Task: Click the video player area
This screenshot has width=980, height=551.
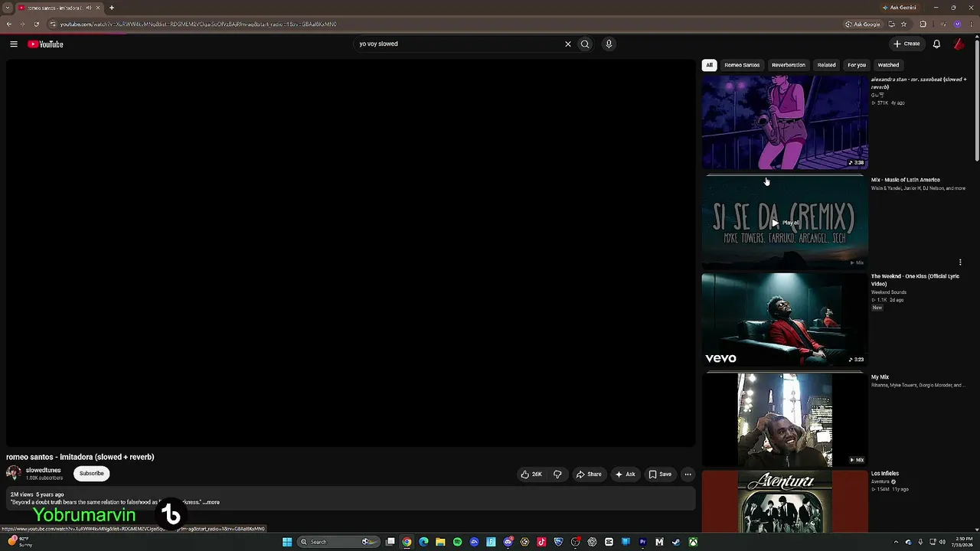Action: pos(351,253)
